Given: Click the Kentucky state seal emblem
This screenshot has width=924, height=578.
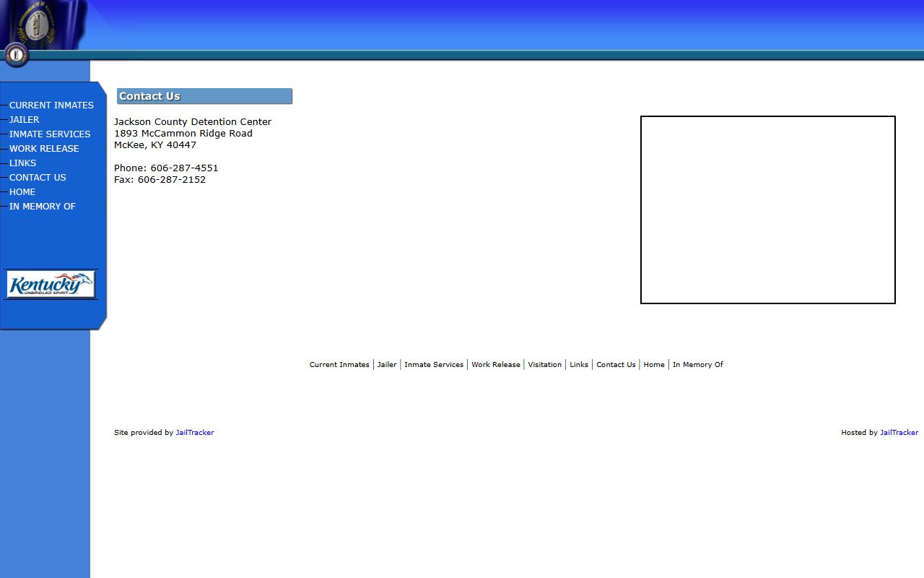Looking at the screenshot, I should tap(16, 54).
